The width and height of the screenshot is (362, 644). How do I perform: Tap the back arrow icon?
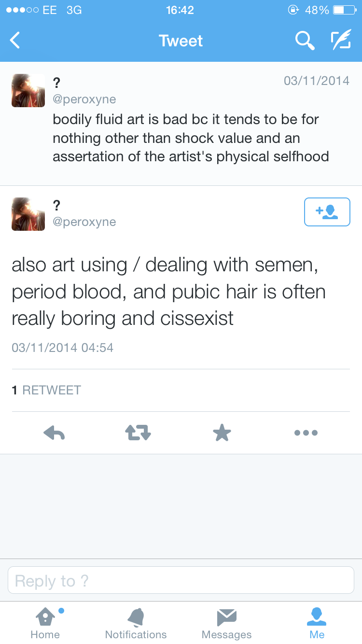coord(15,41)
